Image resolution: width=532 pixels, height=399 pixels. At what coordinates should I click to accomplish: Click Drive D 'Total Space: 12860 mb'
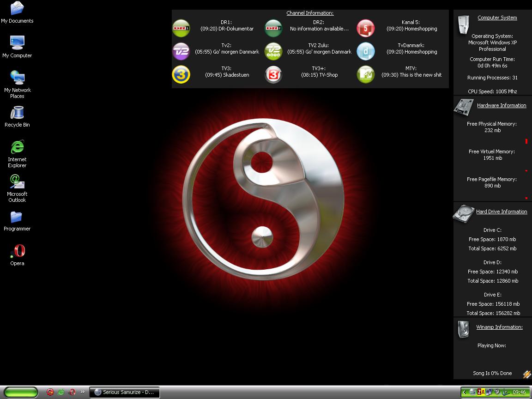493,281
